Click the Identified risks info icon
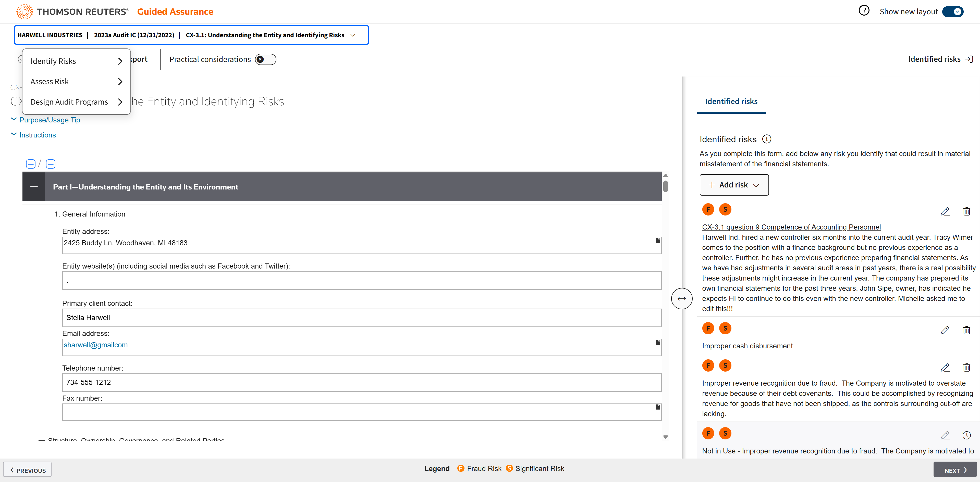Image resolution: width=980 pixels, height=482 pixels. pos(767,139)
